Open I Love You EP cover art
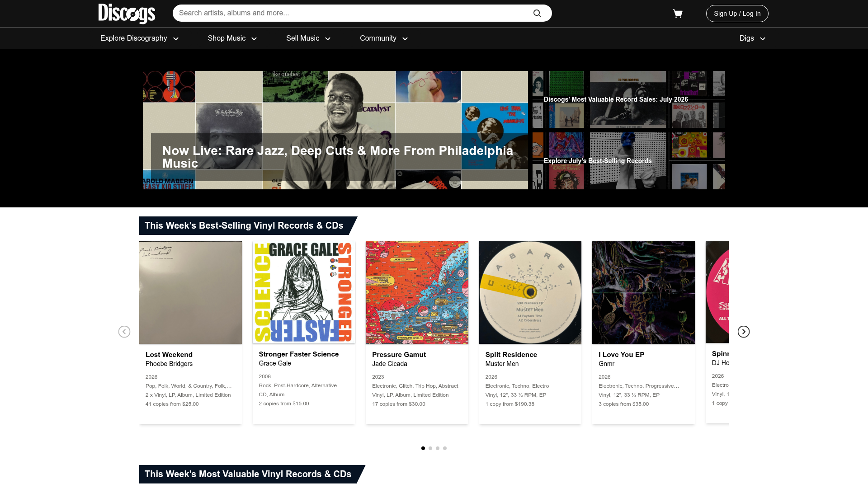 coord(643,292)
